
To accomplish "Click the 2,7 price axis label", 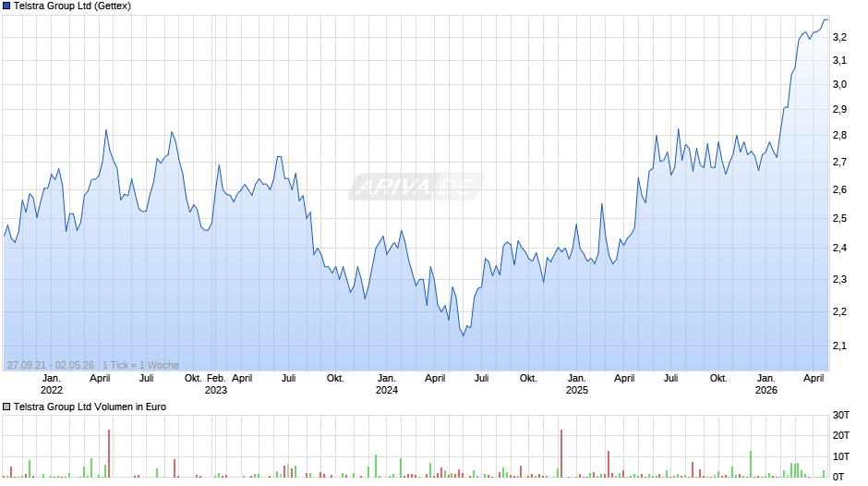I will click(839, 162).
